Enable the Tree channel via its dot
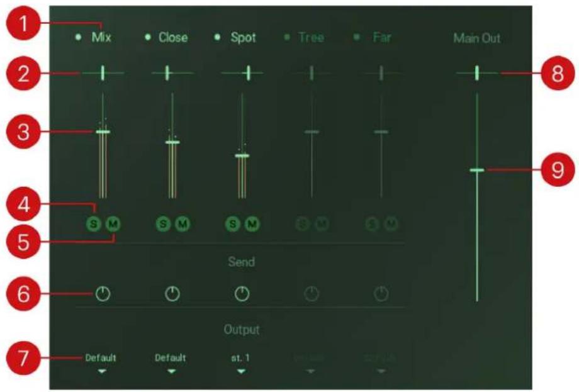The width and height of the screenshot is (579, 392). click(287, 37)
